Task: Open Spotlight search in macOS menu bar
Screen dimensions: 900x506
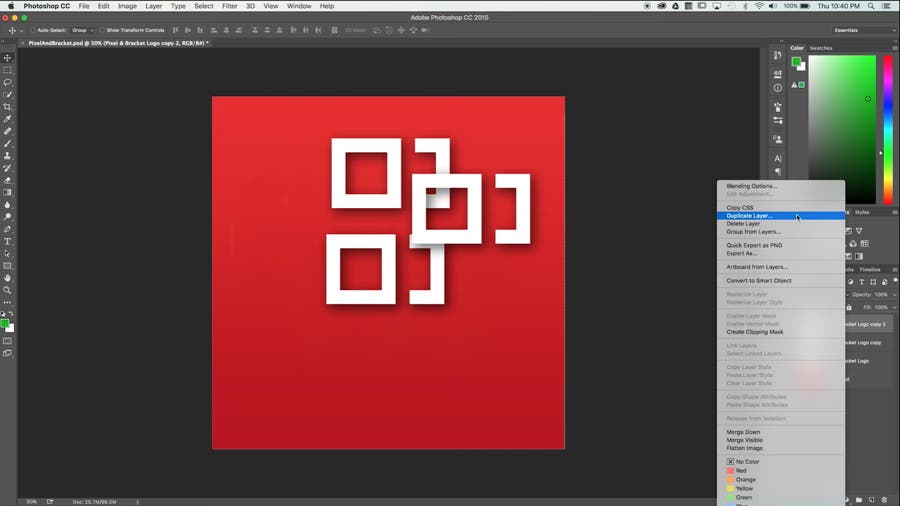Action: point(871,6)
